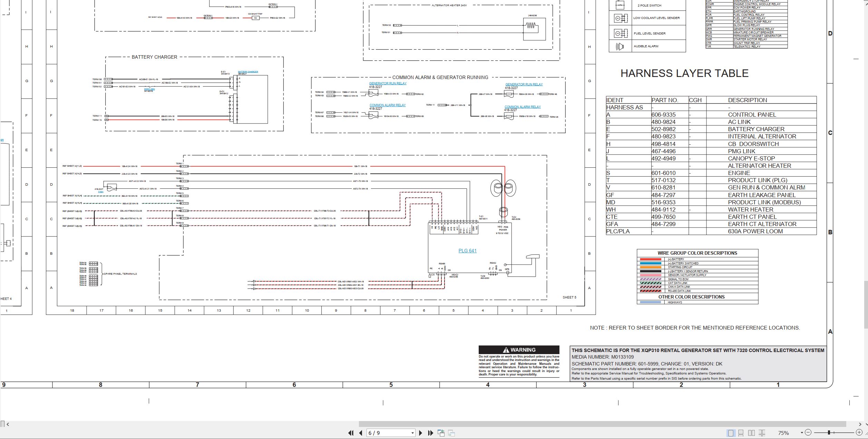Click COMMON ALARM & GENERATOR RUNNING title
Viewport: 868px width, 439px height.
[440, 77]
